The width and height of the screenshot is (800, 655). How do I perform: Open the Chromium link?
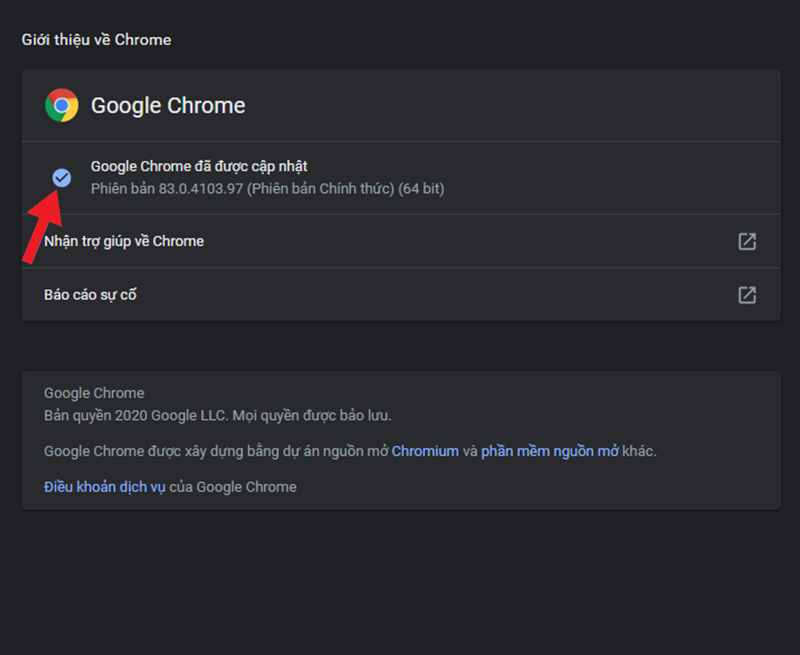pos(425,451)
